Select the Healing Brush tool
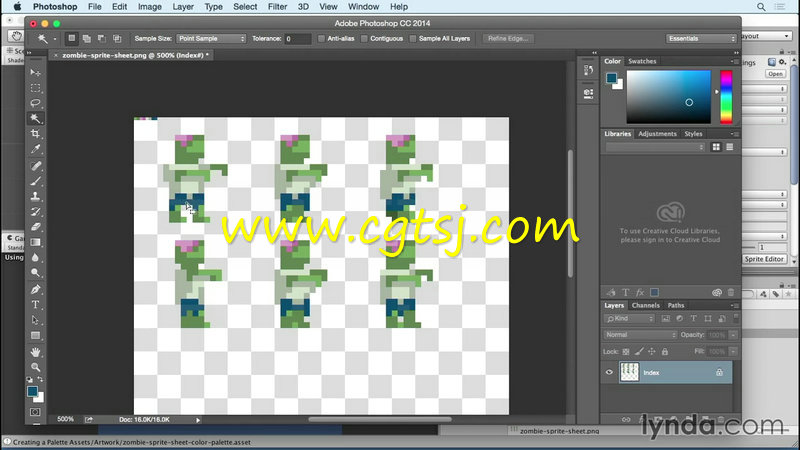The height and width of the screenshot is (450, 800). [35, 166]
